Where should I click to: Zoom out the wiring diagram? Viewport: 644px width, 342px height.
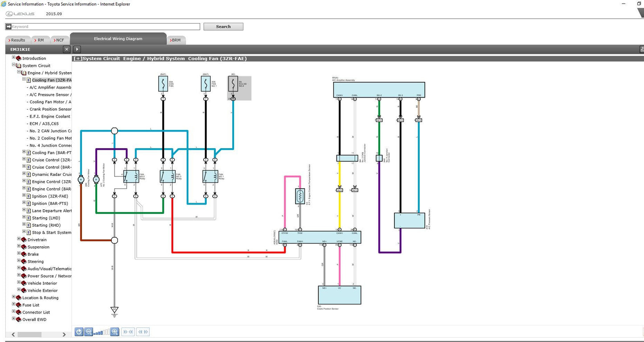tap(88, 332)
